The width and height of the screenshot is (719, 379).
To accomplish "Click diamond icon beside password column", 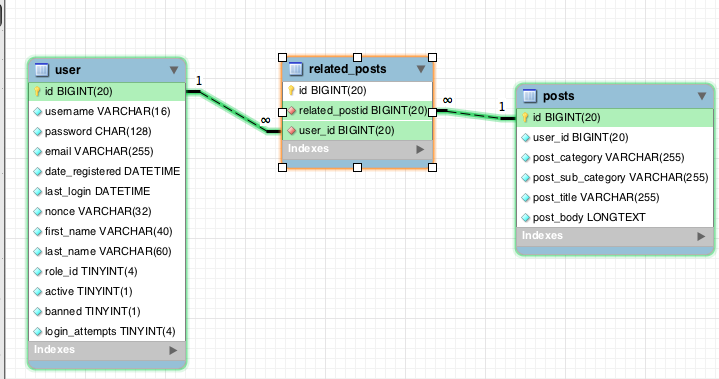I will pyautogui.click(x=38, y=132).
